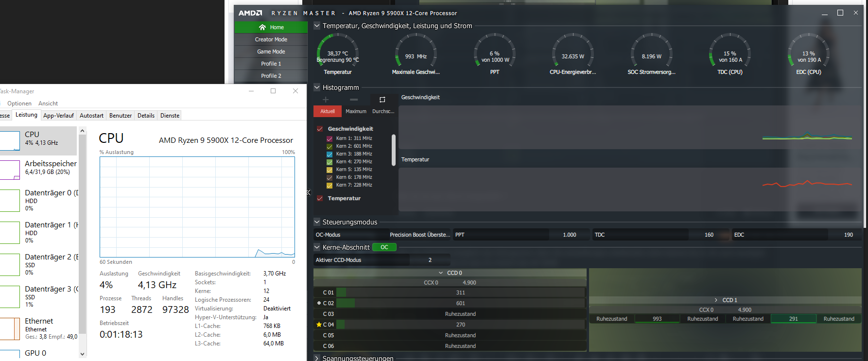Select Ethernet graph thumbnail in Task Manager
The width and height of the screenshot is (868, 361).
10,329
